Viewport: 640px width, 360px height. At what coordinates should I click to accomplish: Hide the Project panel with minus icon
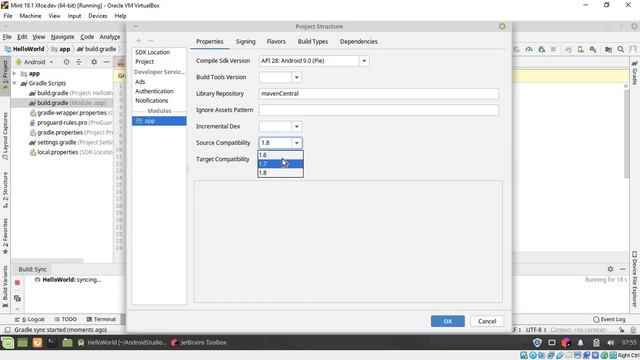106,62
